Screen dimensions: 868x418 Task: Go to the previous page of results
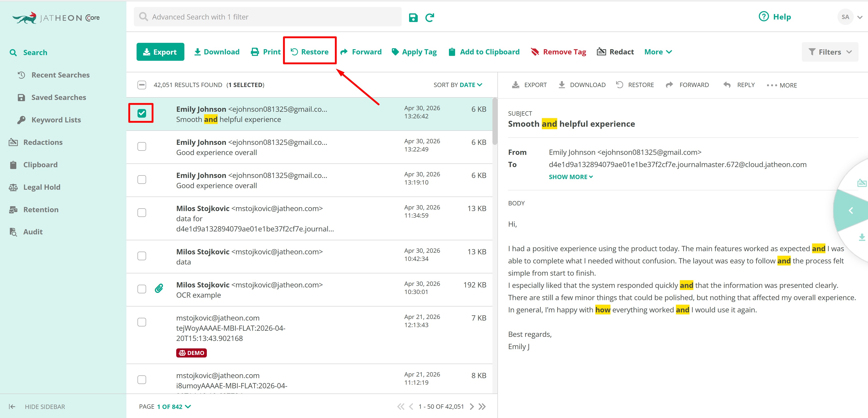click(411, 406)
